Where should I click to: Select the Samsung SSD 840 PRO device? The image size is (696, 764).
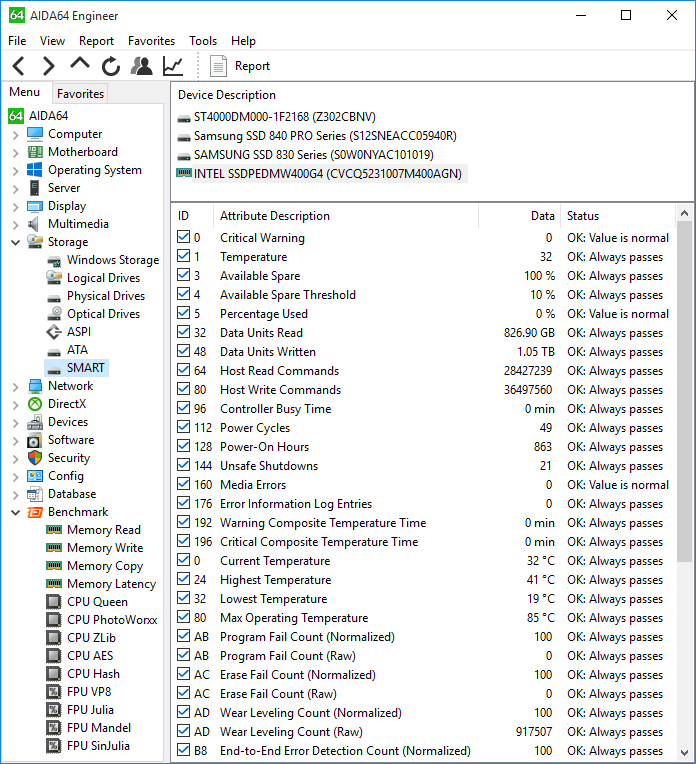coord(324,135)
